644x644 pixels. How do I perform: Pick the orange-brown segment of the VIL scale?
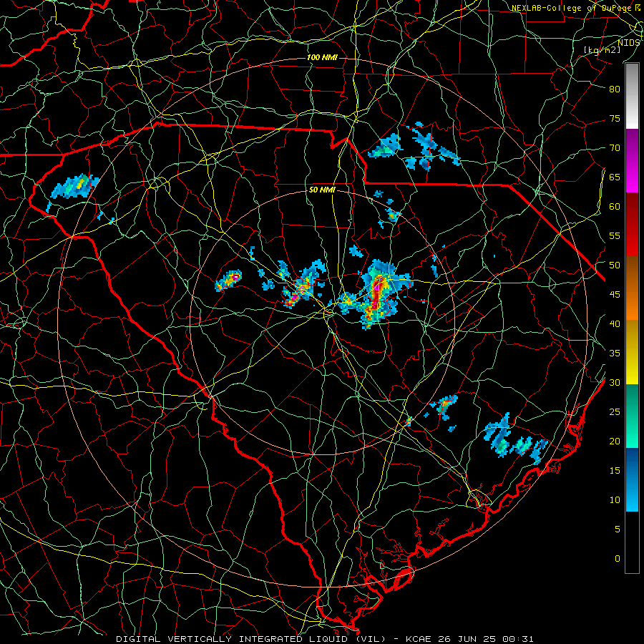click(632, 288)
